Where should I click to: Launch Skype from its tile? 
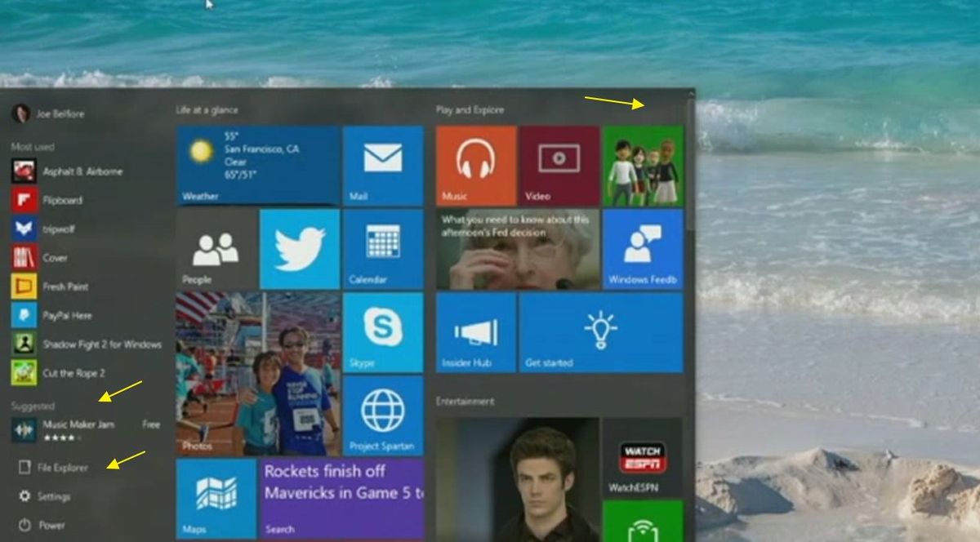tap(382, 333)
